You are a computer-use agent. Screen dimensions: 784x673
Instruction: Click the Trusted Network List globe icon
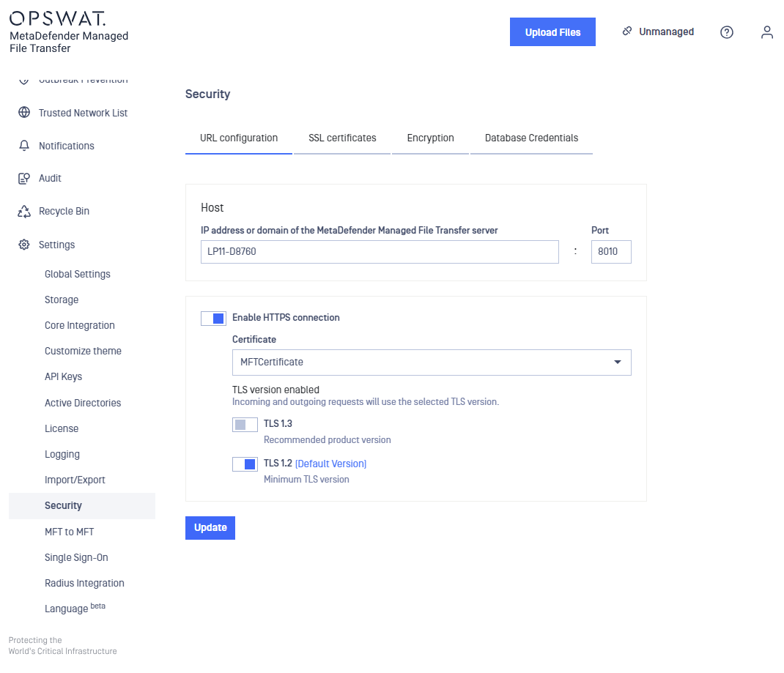tap(24, 113)
